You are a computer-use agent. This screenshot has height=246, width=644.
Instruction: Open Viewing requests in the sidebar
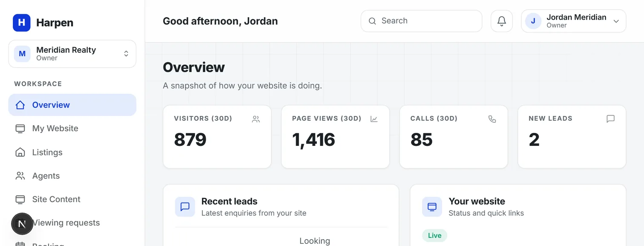tap(72, 223)
